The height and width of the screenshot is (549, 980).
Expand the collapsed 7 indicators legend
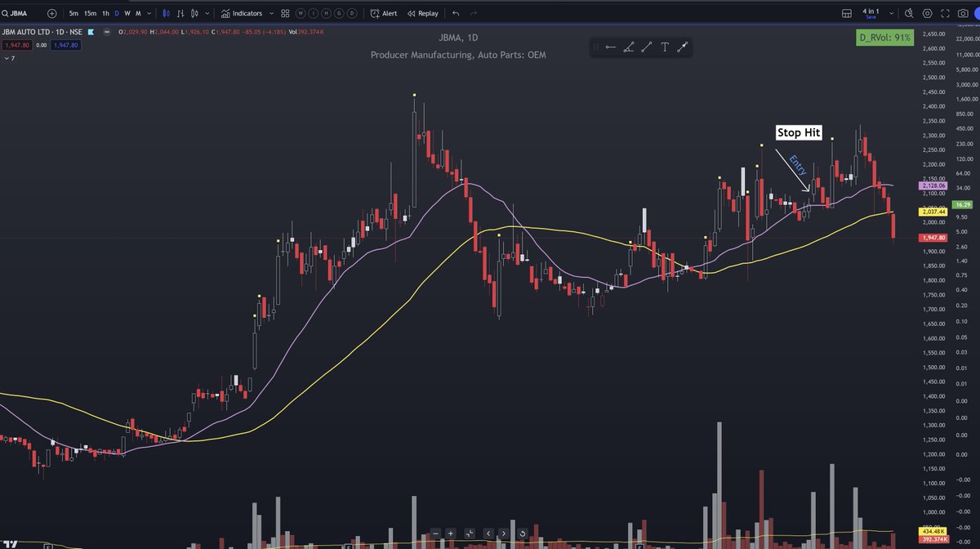pyautogui.click(x=8, y=59)
